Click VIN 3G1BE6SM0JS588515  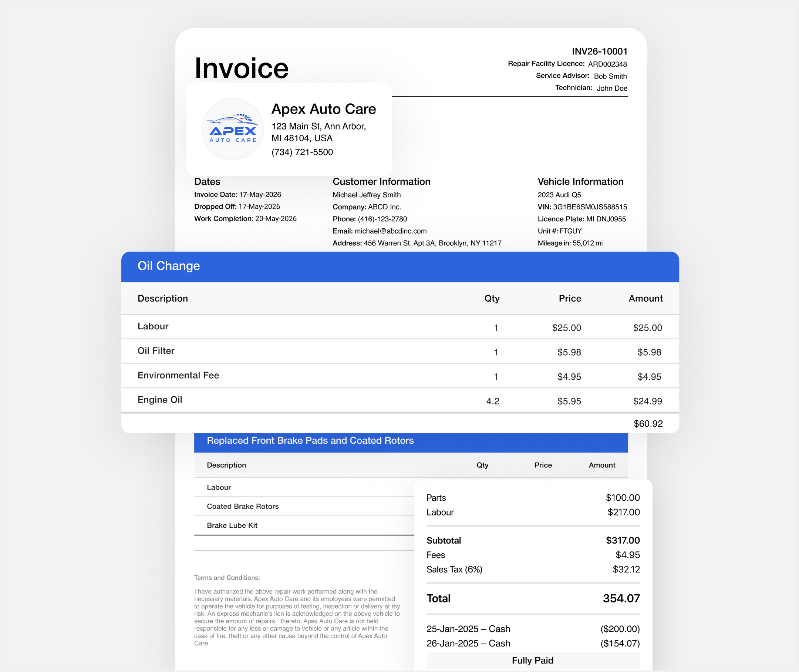(x=582, y=207)
